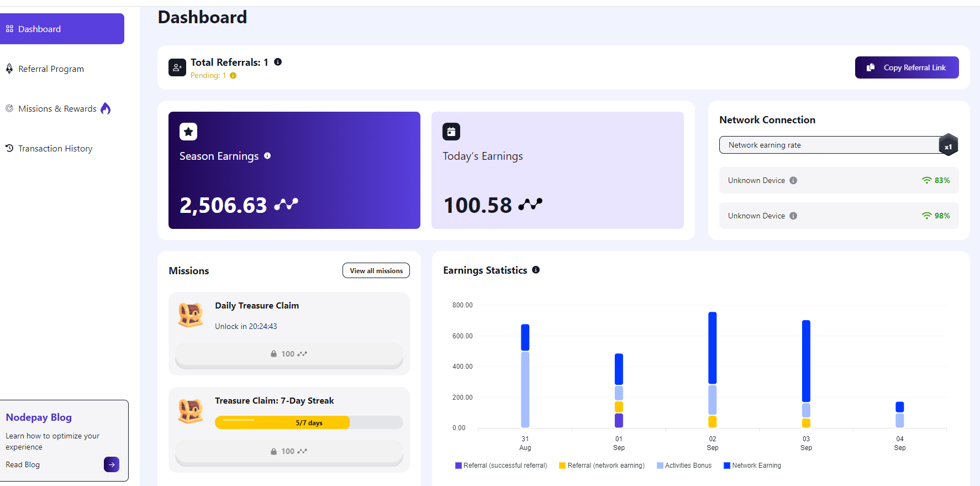Click the 04 Sep blue bar segment

click(900, 407)
